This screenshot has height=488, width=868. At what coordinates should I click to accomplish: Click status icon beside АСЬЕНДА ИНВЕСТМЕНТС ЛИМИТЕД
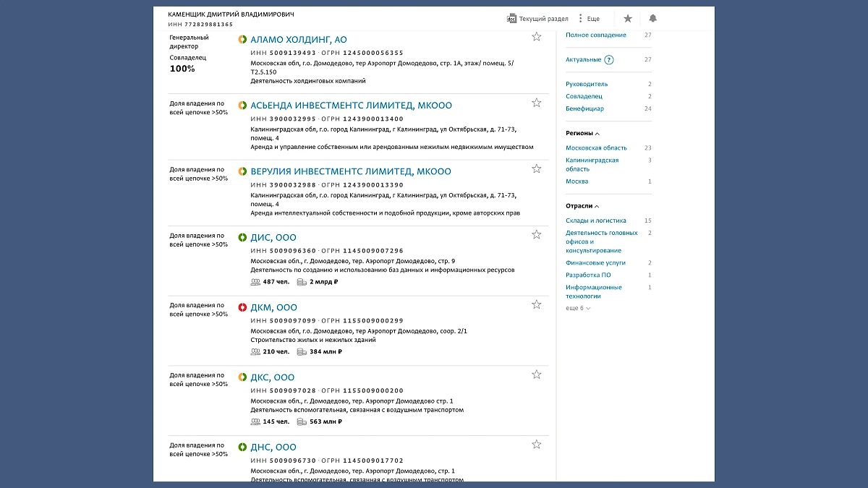243,106
